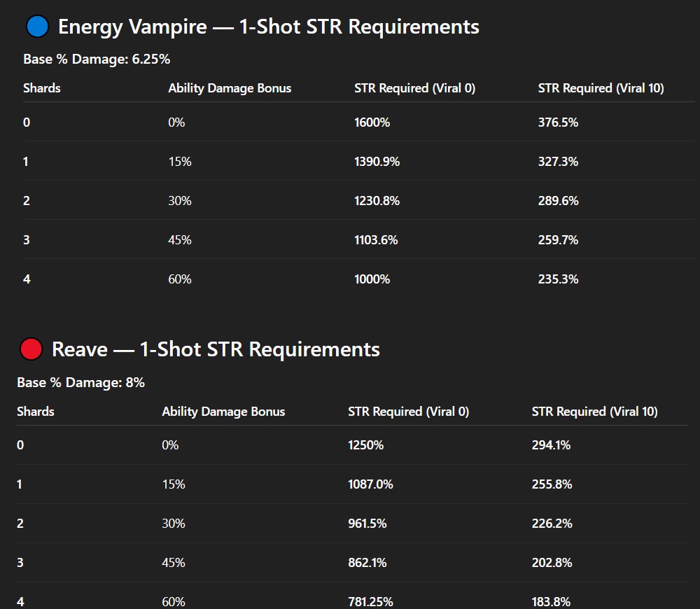Click the '376.5%' cell

pyautogui.click(x=558, y=122)
